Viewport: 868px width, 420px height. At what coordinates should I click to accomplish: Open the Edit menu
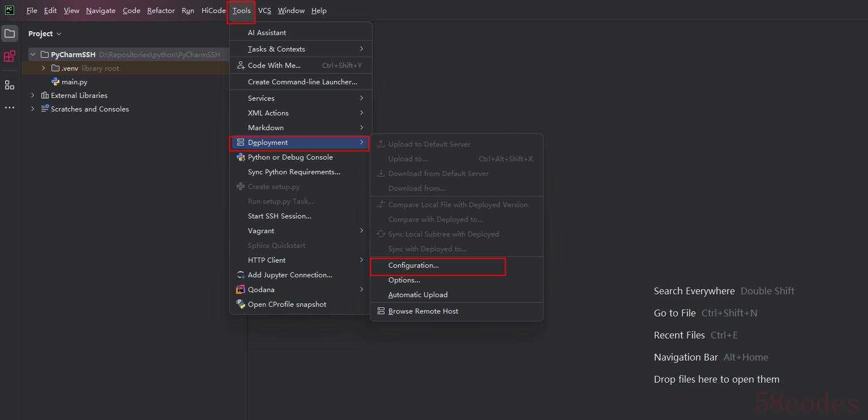pyautogui.click(x=50, y=11)
